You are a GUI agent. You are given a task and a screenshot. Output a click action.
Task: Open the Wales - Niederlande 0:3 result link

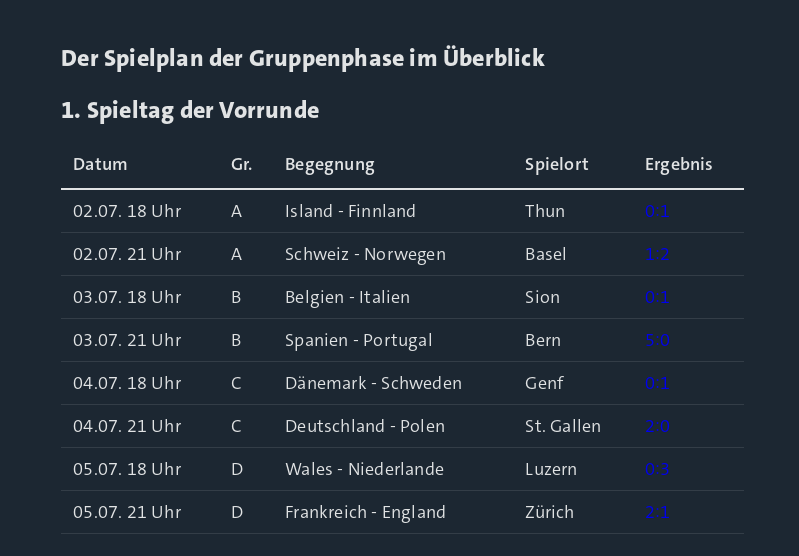[x=657, y=469]
